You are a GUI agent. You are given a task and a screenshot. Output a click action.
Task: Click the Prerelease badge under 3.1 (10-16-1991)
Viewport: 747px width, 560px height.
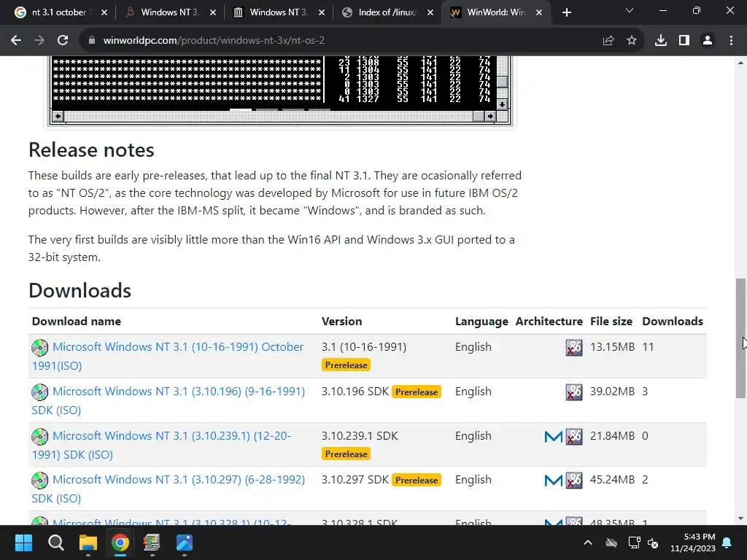coord(346,365)
